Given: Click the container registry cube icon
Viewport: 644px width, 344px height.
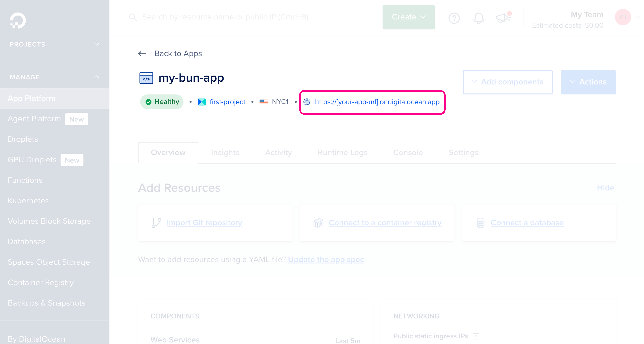Looking at the screenshot, I should coord(318,222).
